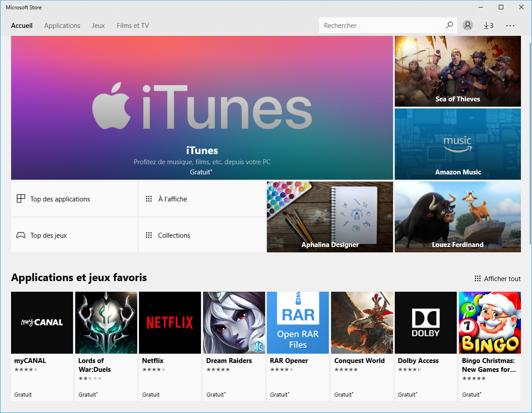This screenshot has width=532, height=413.
Task: Open the Top des applications button
Action: click(74, 199)
